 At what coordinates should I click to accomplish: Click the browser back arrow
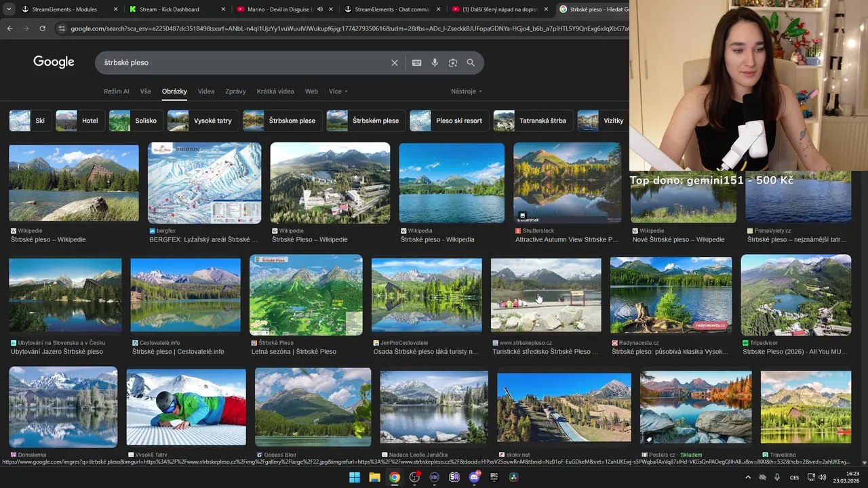point(9,28)
